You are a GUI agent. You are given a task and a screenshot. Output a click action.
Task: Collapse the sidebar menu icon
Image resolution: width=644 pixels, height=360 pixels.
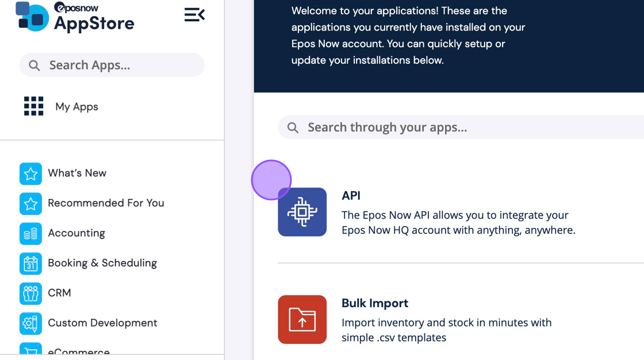click(194, 15)
